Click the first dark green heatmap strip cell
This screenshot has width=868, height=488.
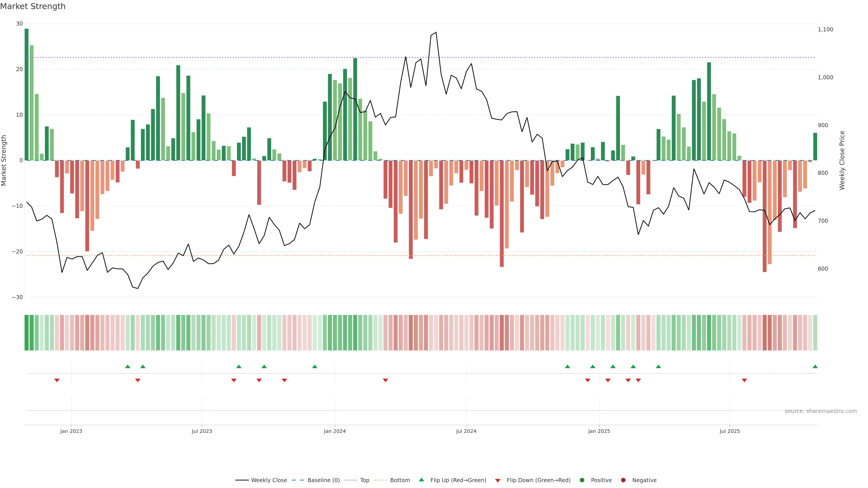[x=27, y=333]
